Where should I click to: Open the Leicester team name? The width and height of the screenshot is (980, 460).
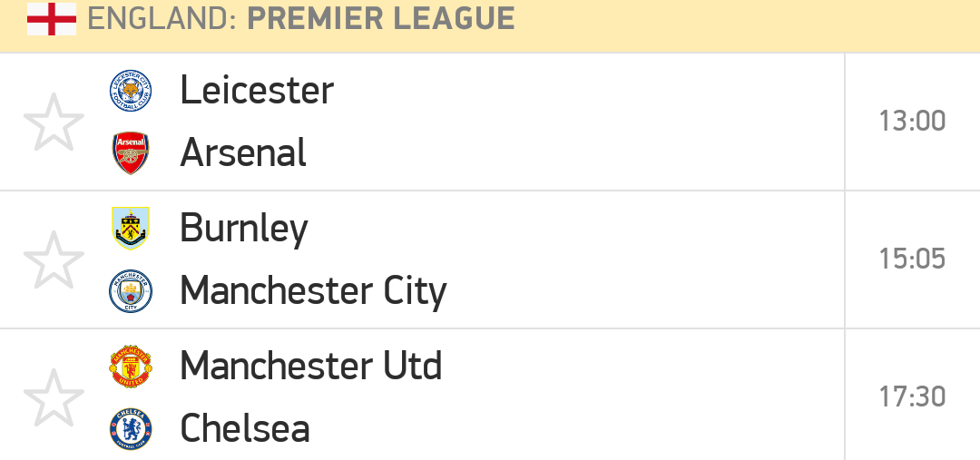(257, 90)
